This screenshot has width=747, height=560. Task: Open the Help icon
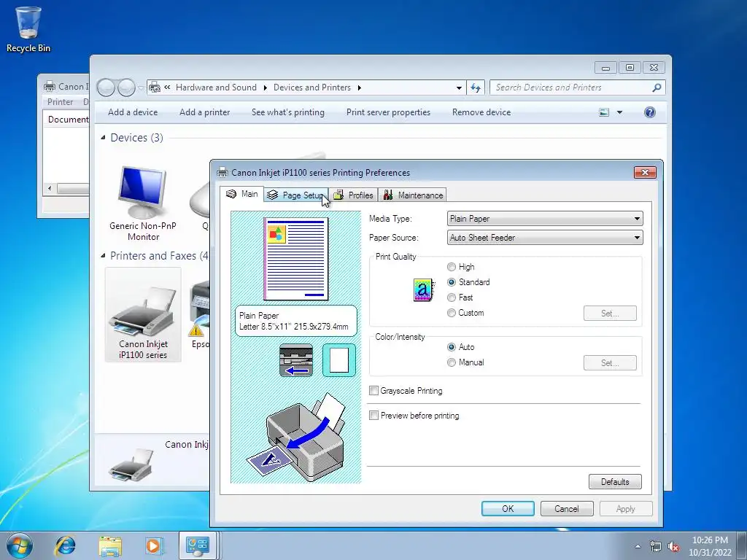tap(649, 112)
